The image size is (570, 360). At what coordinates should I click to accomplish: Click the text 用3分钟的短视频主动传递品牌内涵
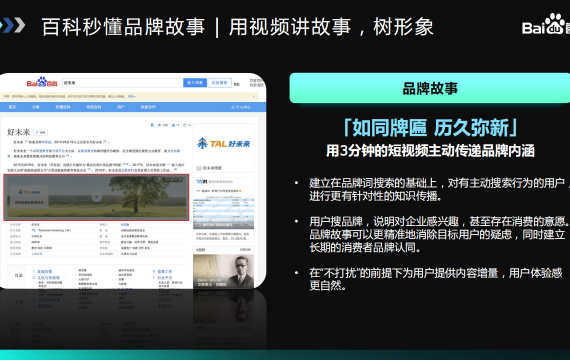[x=430, y=151]
